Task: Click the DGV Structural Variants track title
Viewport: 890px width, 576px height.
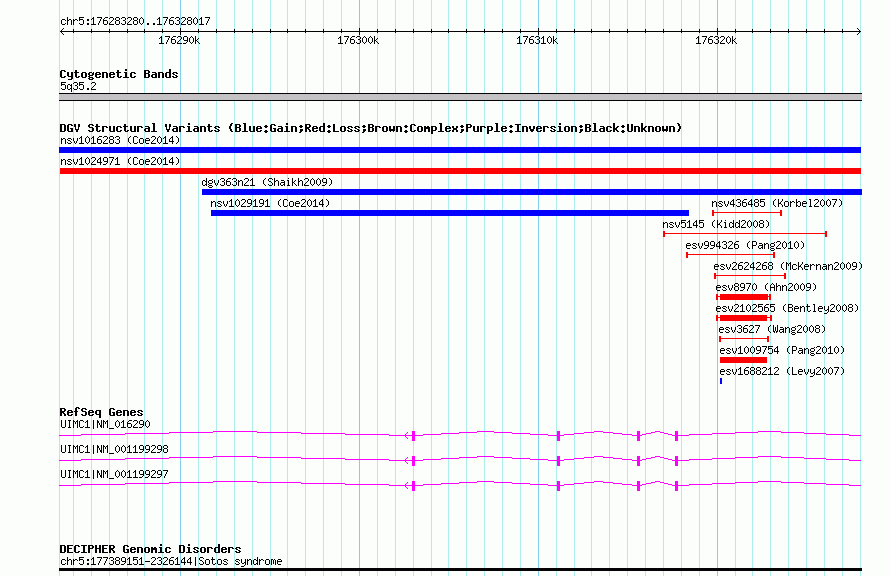Action: (371, 128)
